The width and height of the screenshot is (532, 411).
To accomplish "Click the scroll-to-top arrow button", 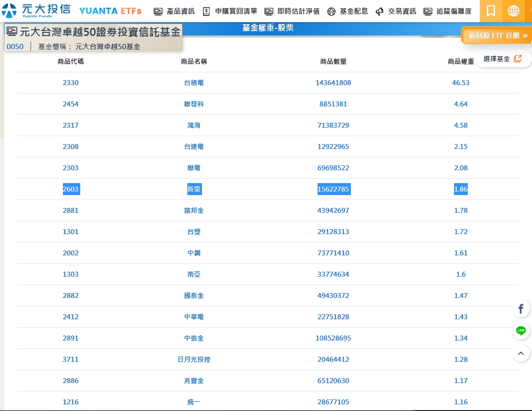I will pos(521,353).
